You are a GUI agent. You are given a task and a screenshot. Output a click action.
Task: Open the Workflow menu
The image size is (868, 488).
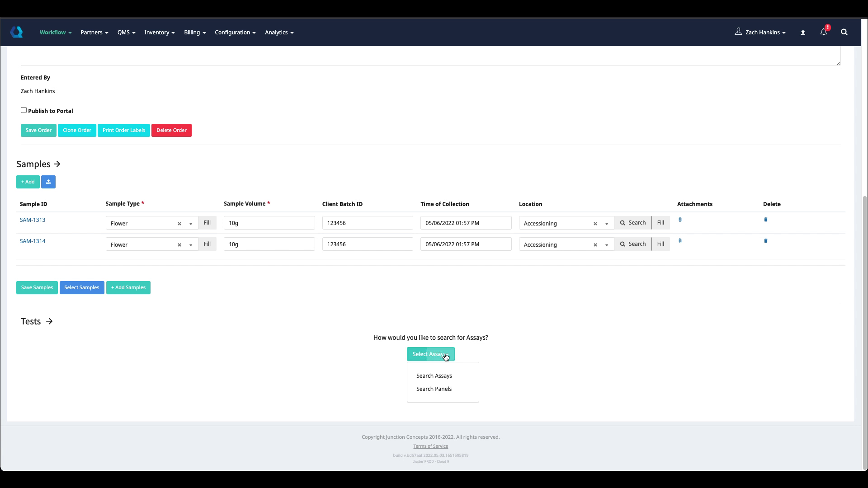(x=55, y=32)
